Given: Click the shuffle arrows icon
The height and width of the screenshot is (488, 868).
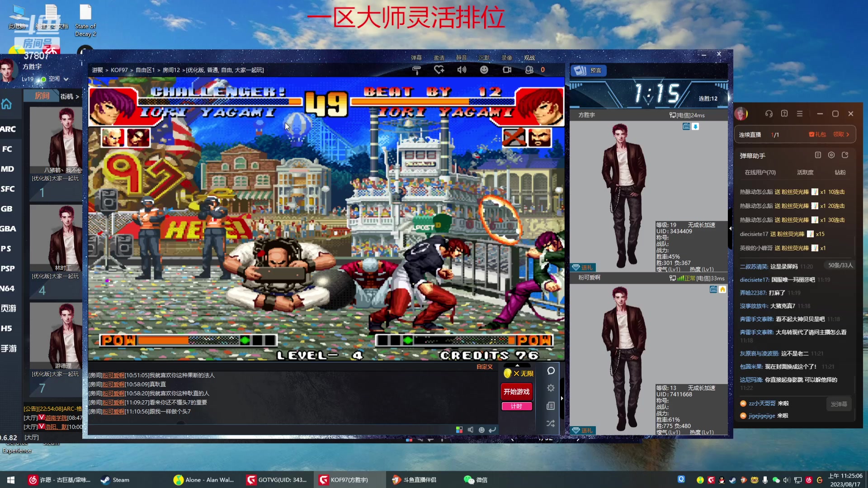Looking at the screenshot, I should (x=551, y=423).
